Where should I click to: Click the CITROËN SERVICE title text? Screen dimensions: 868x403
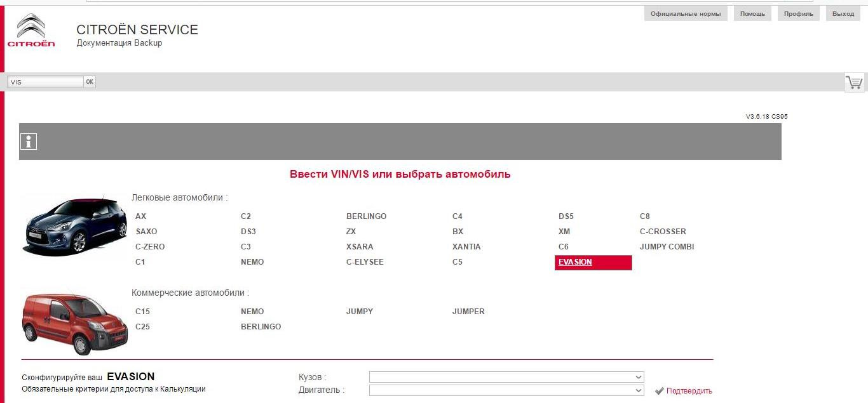pyautogui.click(x=137, y=30)
